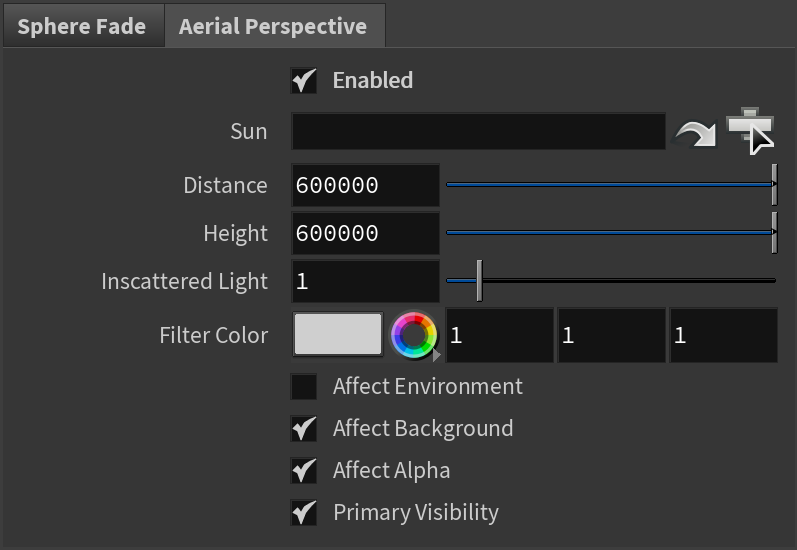Open the Filter Color wheel picker
Viewport: 797px width, 550px height.
tap(414, 335)
